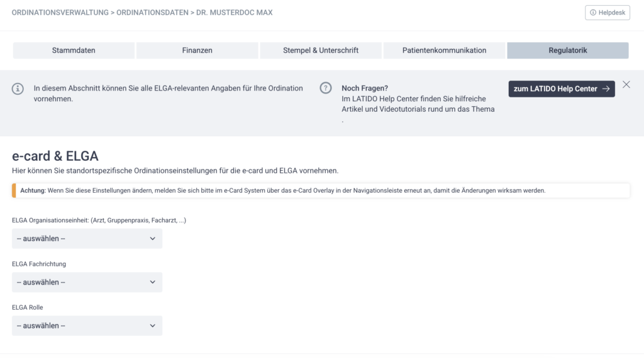
Task: Click the e-card & ELGA heading
Action: click(x=55, y=156)
